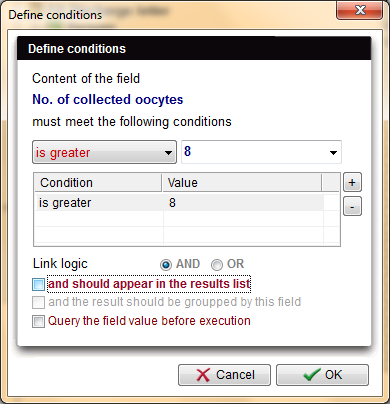390x404 pixels.
Task: Click the value cell 8 in the table
Action: pyautogui.click(x=243, y=203)
